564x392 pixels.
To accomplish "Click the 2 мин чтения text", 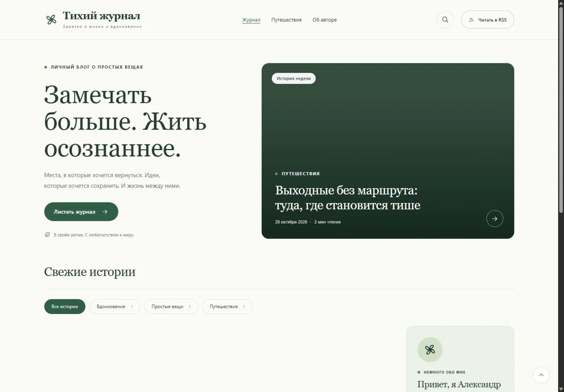I will pyautogui.click(x=327, y=222).
